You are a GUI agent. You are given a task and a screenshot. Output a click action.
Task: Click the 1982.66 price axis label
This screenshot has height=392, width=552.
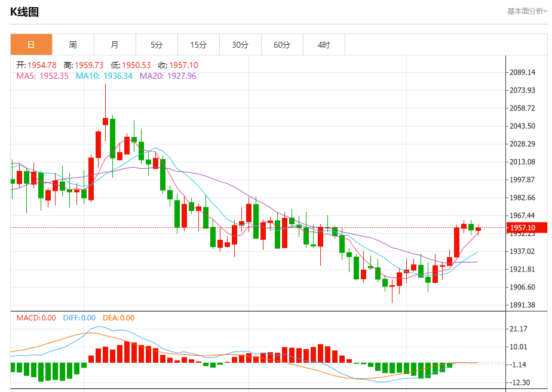tap(522, 197)
